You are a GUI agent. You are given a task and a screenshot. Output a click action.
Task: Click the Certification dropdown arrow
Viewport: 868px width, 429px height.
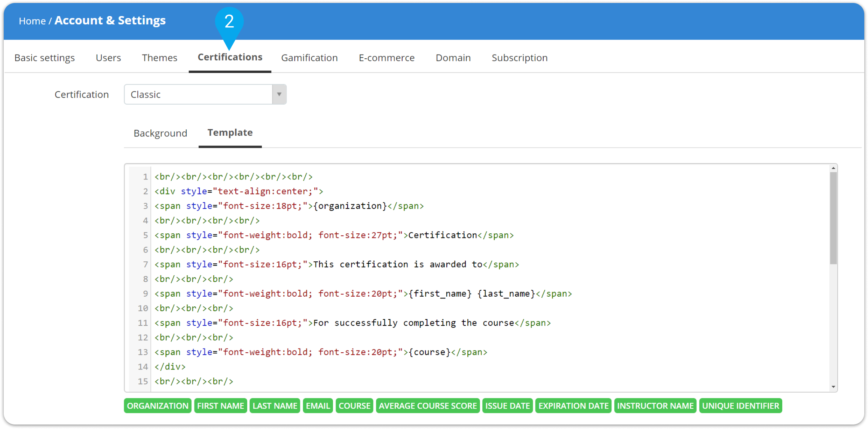point(279,94)
